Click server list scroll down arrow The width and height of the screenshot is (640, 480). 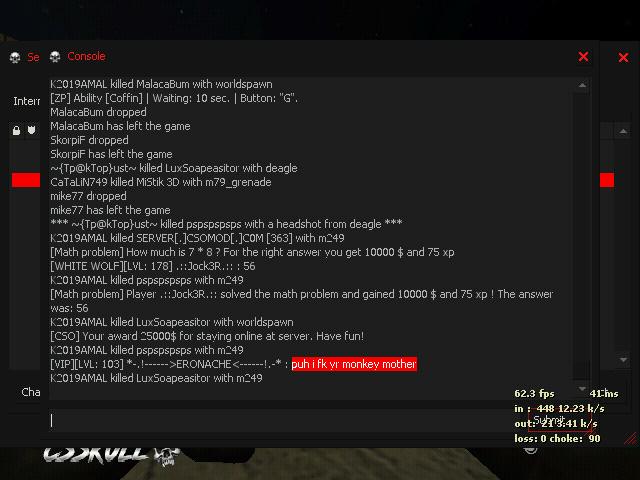tap(623, 360)
